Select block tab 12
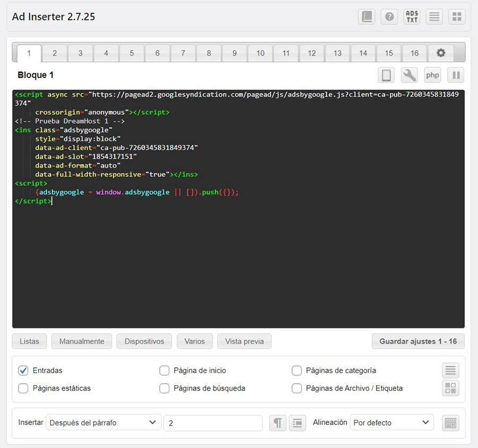Image resolution: width=478 pixels, height=448 pixels. (x=312, y=53)
